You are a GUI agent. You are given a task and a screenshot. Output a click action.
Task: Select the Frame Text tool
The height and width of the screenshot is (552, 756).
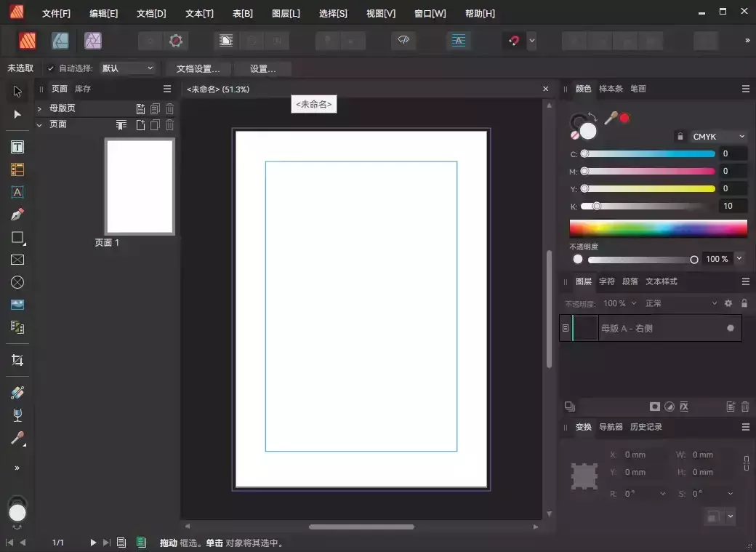click(17, 146)
